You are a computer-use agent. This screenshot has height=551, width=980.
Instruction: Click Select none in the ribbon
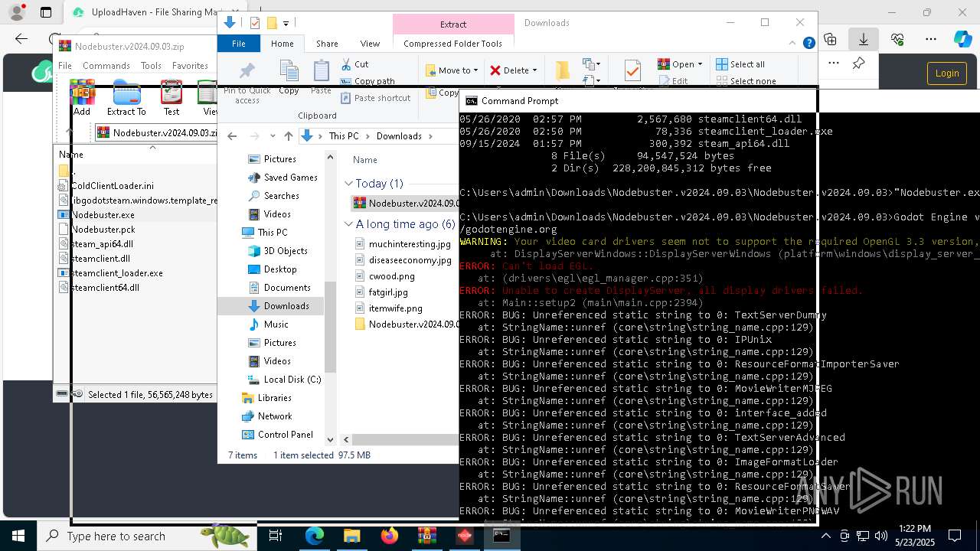tap(746, 81)
